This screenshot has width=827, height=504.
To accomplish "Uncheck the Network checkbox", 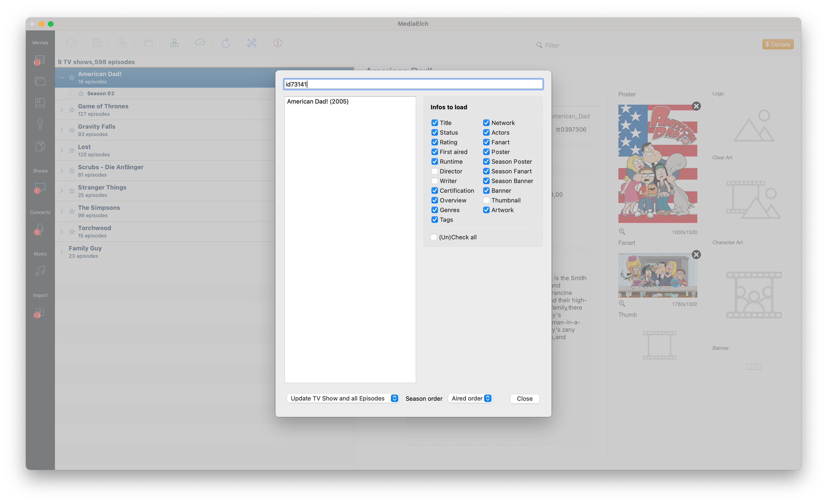I will click(x=486, y=123).
